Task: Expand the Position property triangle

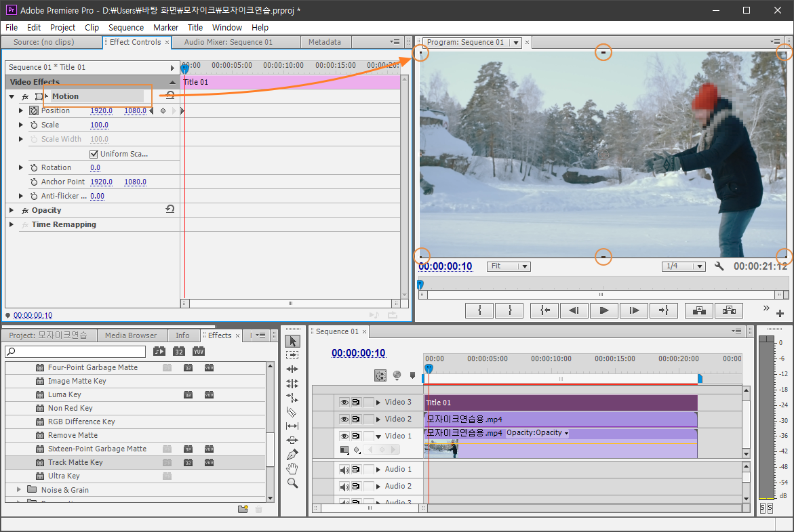Action: [21, 110]
